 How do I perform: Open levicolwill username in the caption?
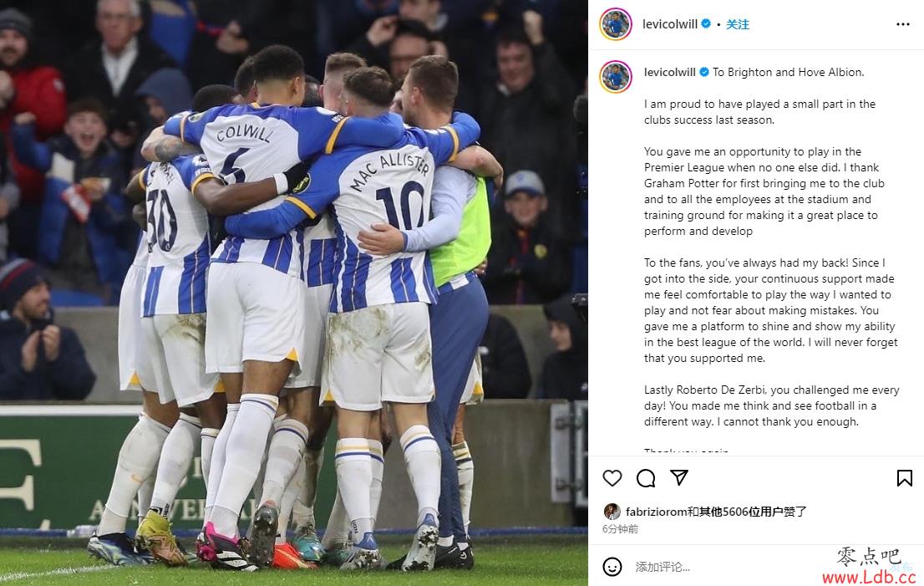(669, 72)
